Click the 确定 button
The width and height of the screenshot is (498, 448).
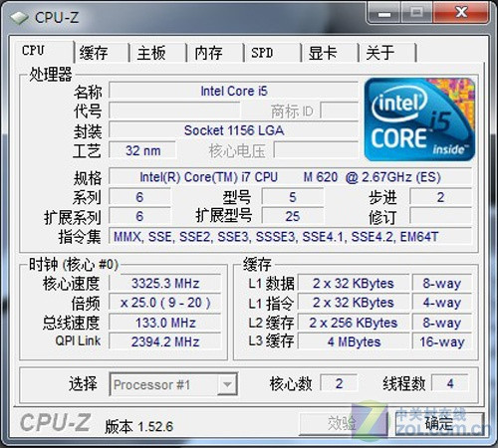point(439,423)
